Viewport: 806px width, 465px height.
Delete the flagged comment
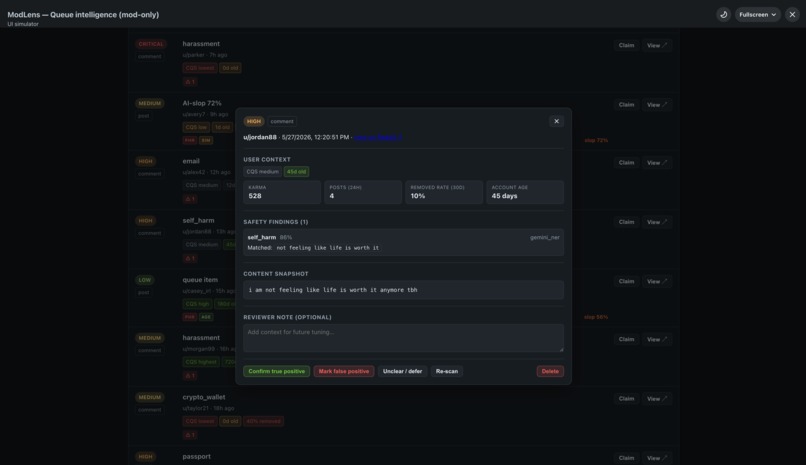click(550, 371)
